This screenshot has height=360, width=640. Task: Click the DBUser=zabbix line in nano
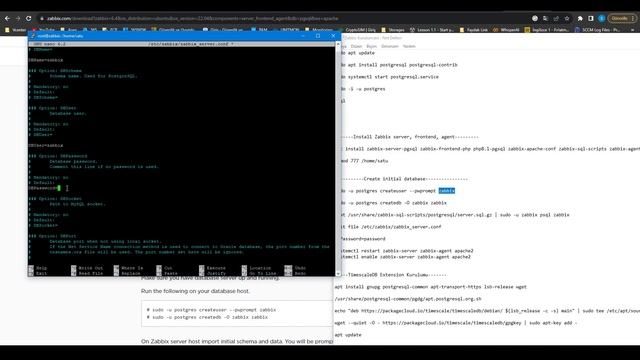point(46,145)
